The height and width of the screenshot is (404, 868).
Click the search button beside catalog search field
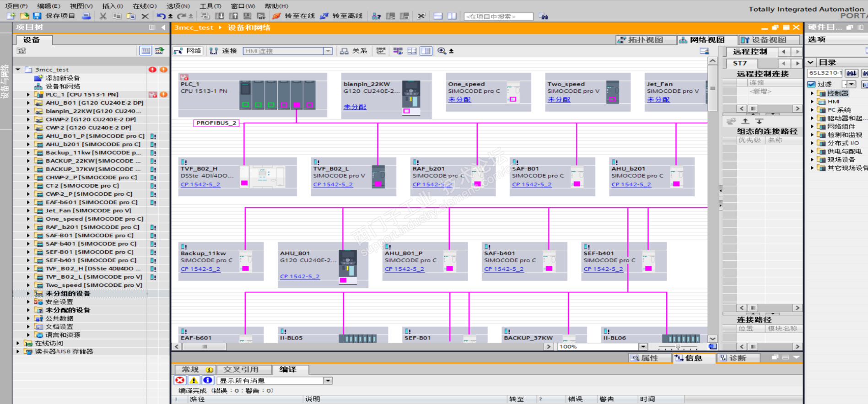pyautogui.click(x=852, y=73)
